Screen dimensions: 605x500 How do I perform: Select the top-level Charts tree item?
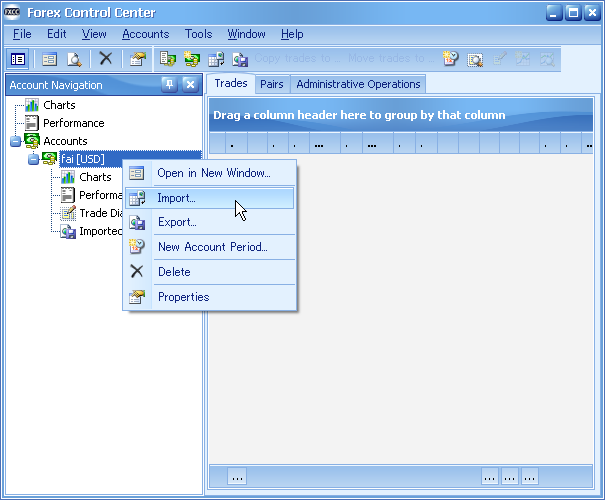click(59, 105)
